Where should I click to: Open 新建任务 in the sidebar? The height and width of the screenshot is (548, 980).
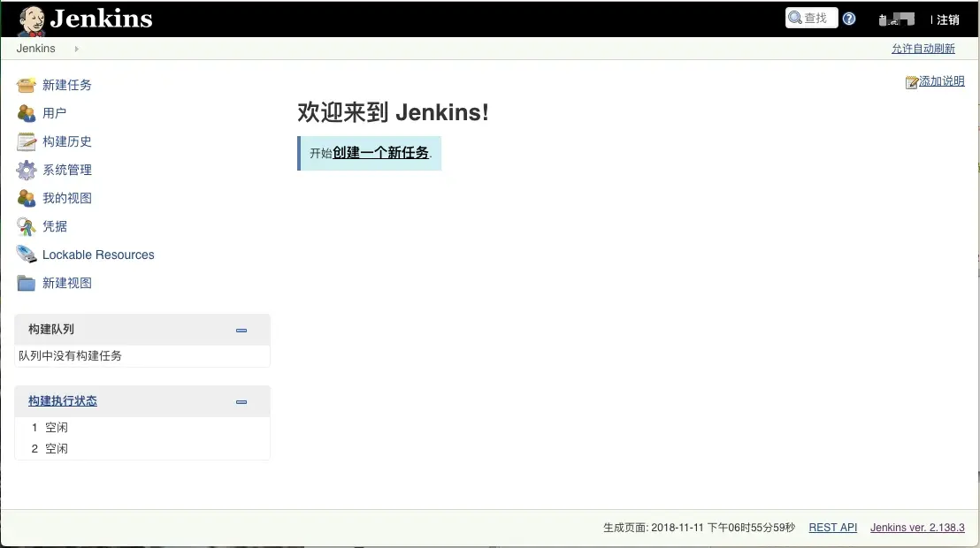click(x=67, y=85)
